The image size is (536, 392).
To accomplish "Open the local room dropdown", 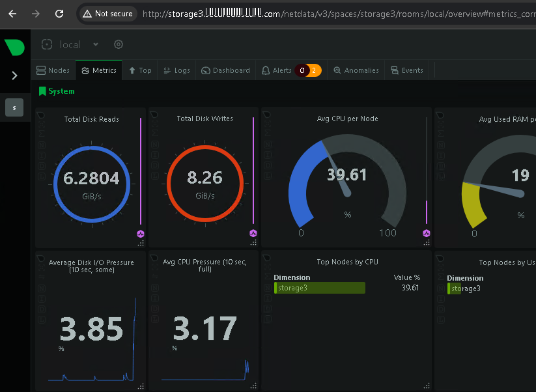I will tap(96, 44).
